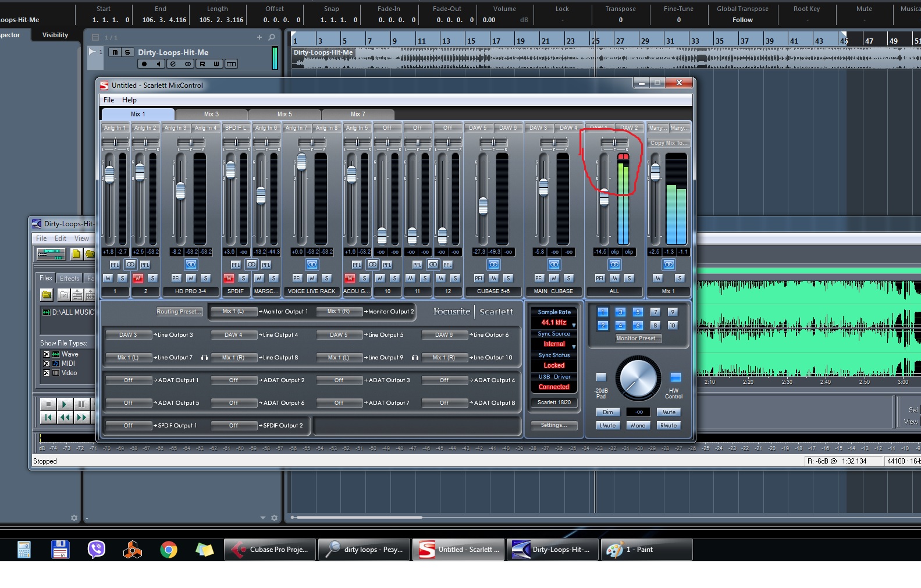Open source dropdown for SPDIF Output 2
Viewport: 921px width, 588px height.
(233, 426)
